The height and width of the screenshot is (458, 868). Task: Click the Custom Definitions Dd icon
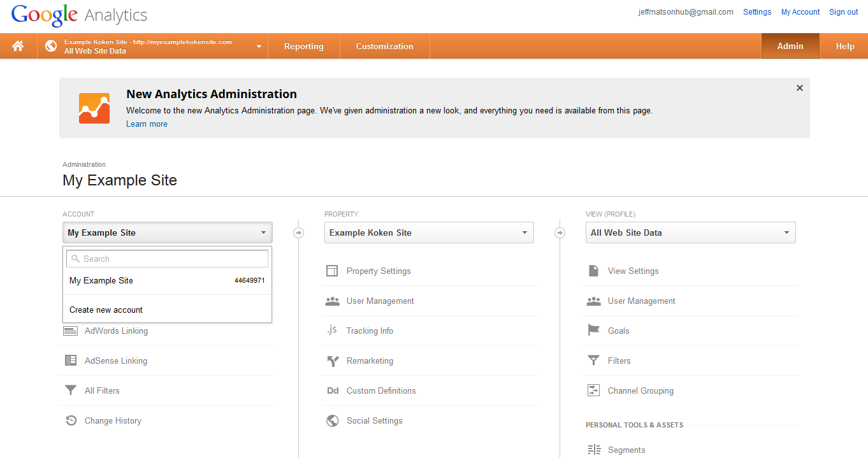tap(332, 390)
